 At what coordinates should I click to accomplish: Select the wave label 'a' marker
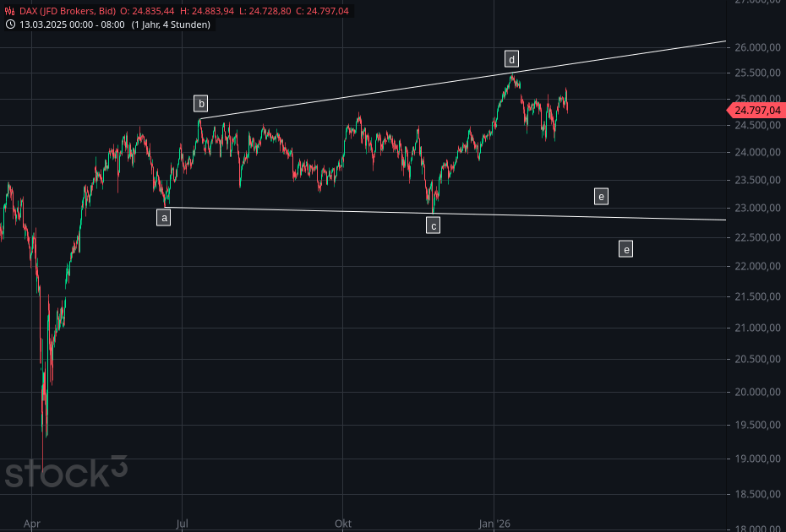(164, 218)
